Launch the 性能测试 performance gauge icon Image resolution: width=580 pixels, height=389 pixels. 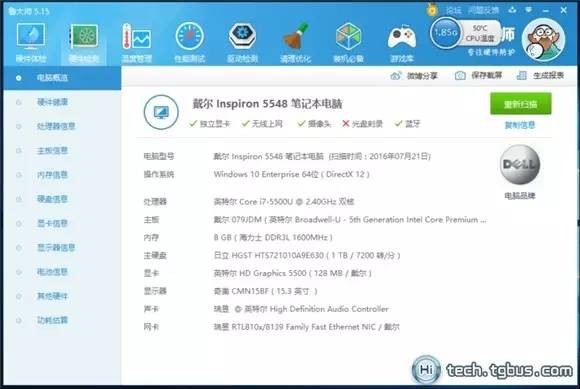pyautogui.click(x=189, y=41)
